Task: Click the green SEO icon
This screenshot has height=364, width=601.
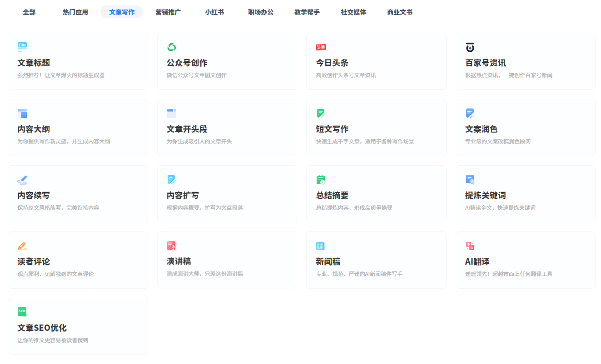Action: click(22, 312)
